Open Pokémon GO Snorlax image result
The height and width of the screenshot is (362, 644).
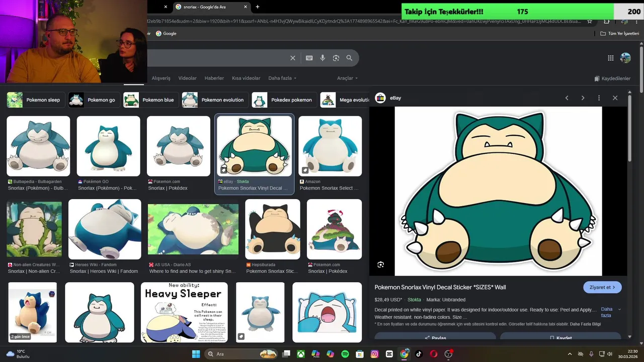(108, 146)
